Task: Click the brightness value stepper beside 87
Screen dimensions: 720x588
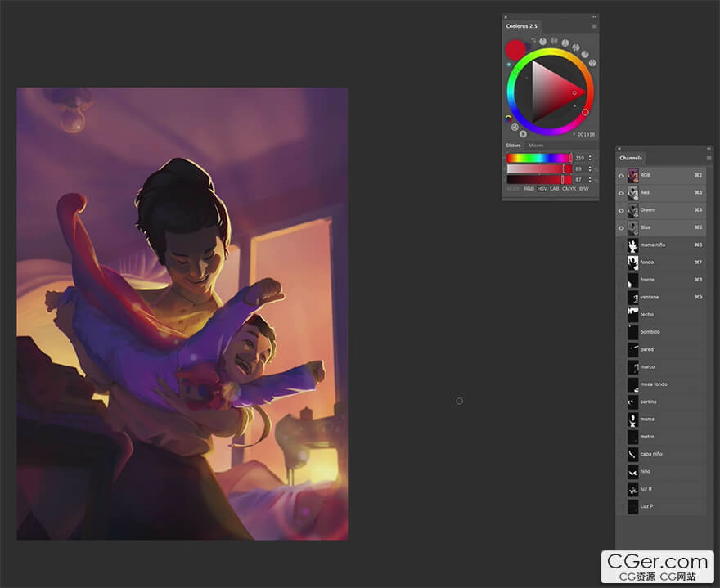Action: point(590,179)
